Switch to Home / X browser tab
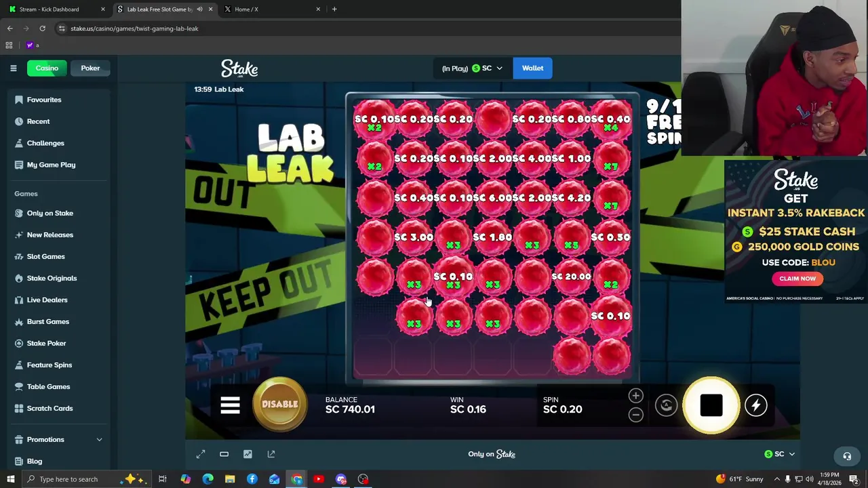This screenshot has width=868, height=488. (x=271, y=9)
